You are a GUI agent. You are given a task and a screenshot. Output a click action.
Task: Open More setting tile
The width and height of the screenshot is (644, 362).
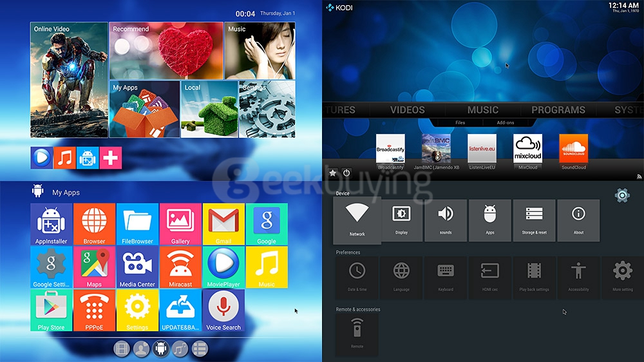pos(623,278)
